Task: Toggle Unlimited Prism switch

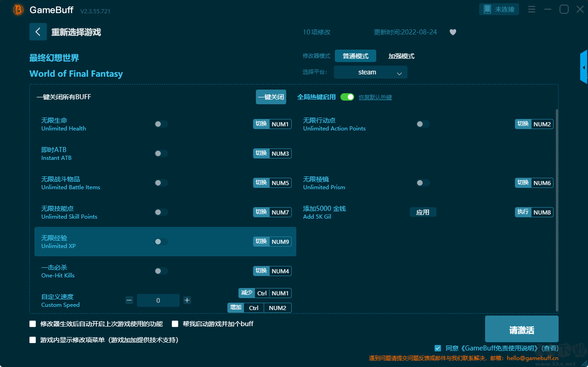Action: (x=423, y=183)
